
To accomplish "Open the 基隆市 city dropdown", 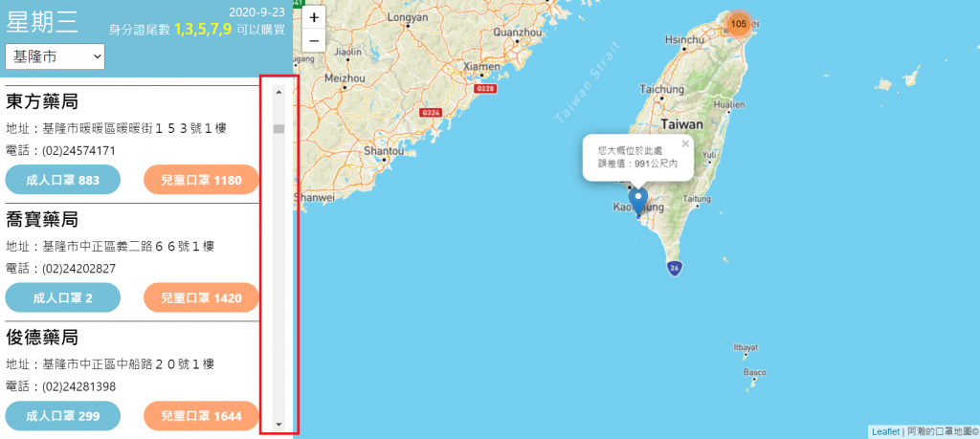I will [x=55, y=56].
